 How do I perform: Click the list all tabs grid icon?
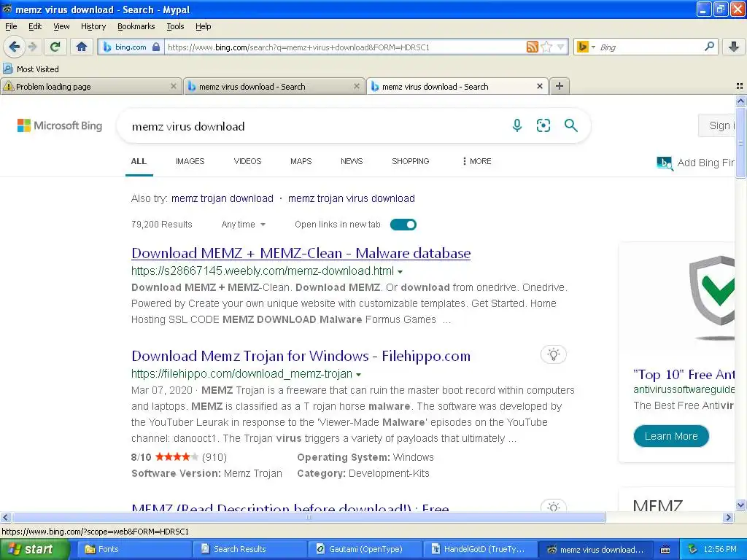tap(740, 86)
